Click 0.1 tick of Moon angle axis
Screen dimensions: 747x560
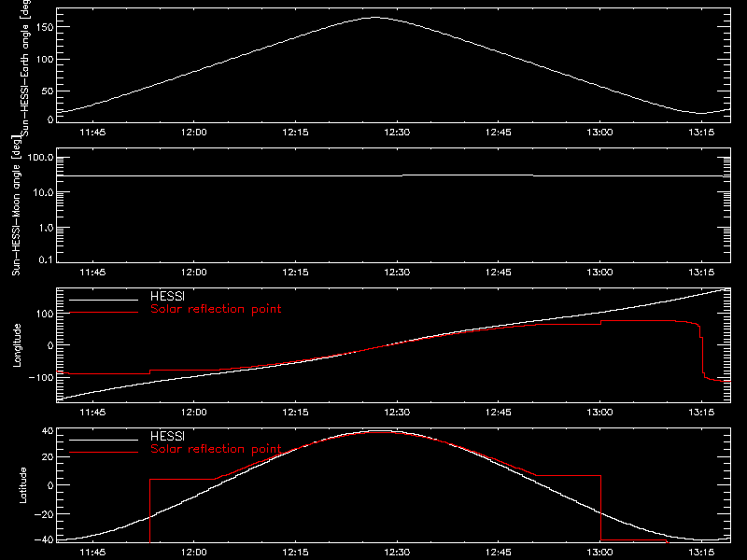click(x=46, y=259)
